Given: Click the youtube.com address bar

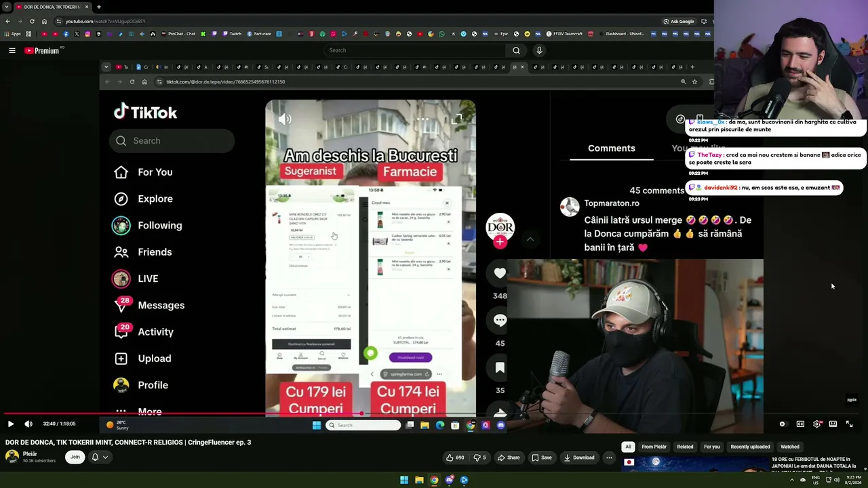Looking at the screenshot, I should pos(353,21).
